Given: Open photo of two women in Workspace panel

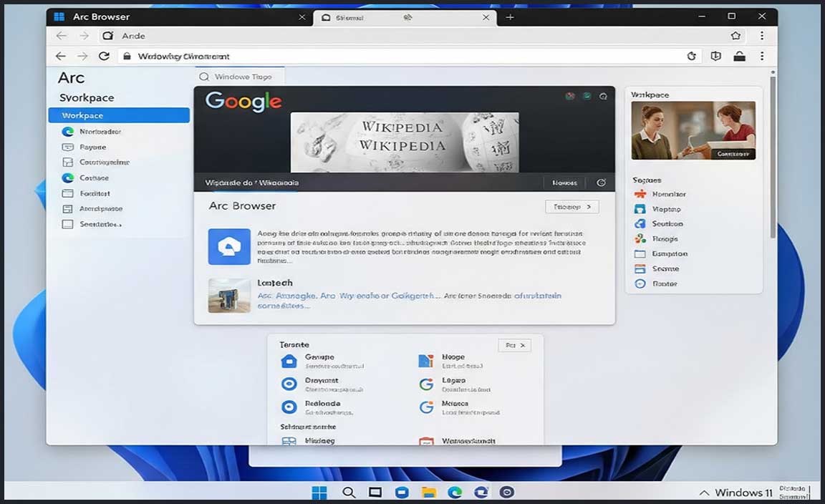Looking at the screenshot, I should pyautogui.click(x=693, y=130).
